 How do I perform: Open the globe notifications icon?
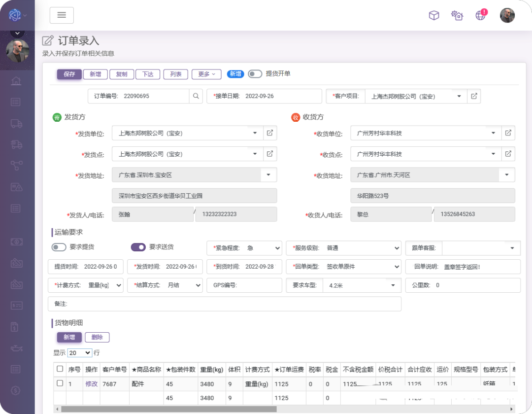480,15
